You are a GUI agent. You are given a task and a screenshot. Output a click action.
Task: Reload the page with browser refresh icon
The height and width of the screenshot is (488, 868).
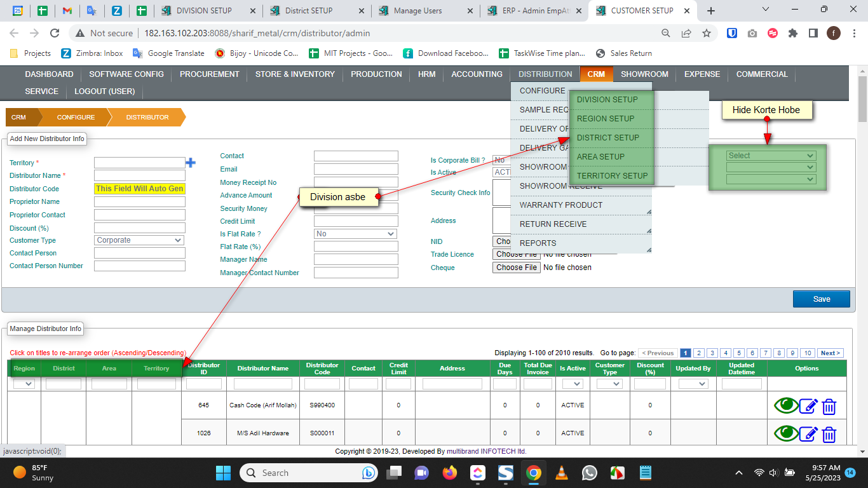(55, 33)
